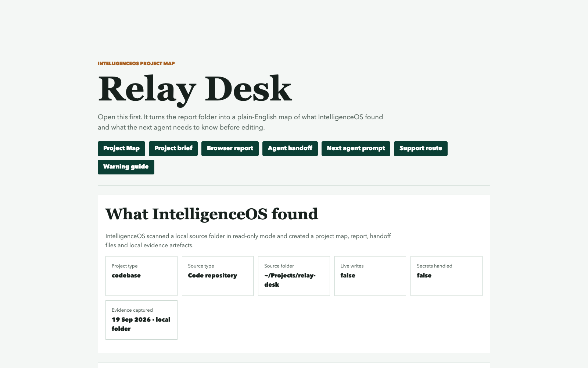Open the Support route link
588x368 pixels.
click(421, 149)
